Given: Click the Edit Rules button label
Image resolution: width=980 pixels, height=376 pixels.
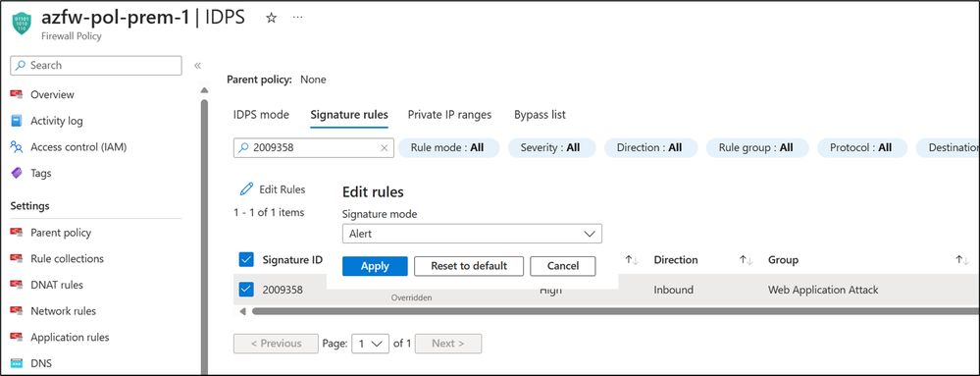Looking at the screenshot, I should 282,188.
